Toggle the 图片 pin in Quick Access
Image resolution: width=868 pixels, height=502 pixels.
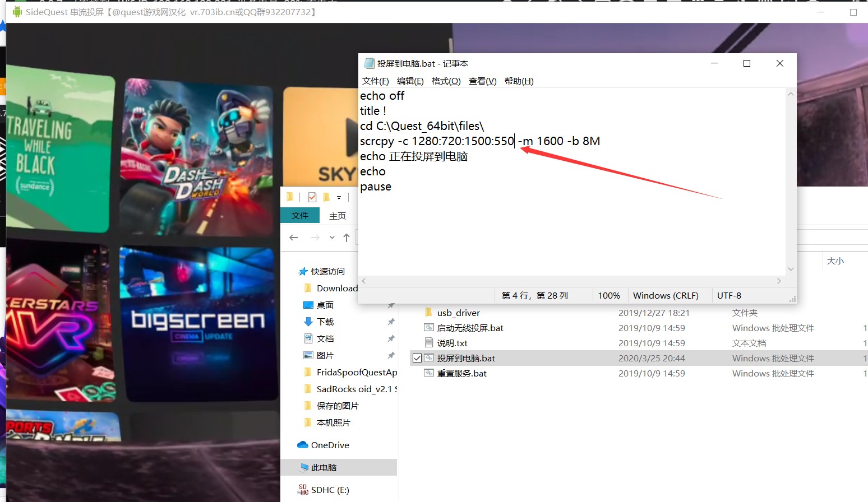click(x=391, y=355)
